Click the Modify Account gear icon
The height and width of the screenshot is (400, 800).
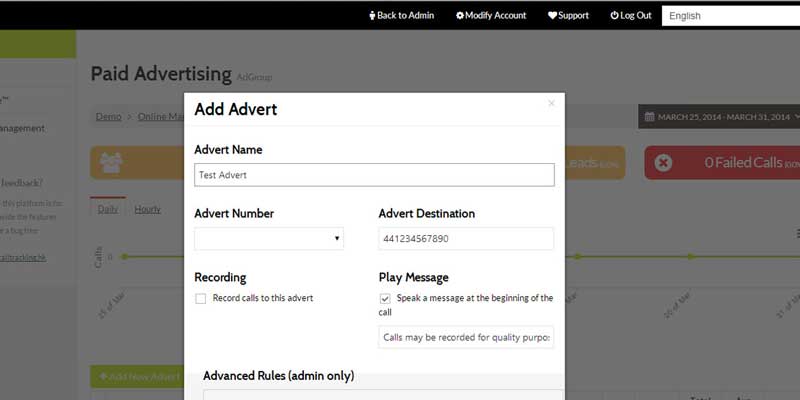click(460, 15)
